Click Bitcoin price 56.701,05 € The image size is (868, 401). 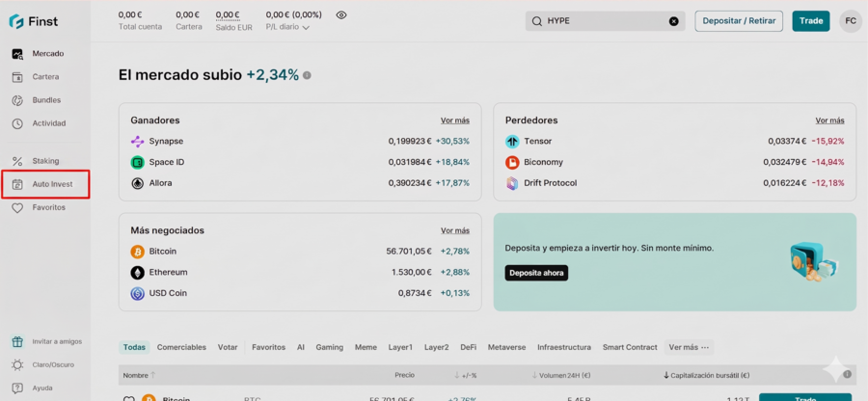[x=409, y=252]
